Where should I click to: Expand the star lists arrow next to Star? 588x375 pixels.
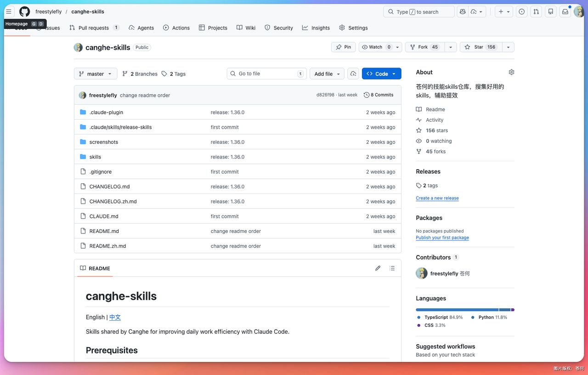508,47
